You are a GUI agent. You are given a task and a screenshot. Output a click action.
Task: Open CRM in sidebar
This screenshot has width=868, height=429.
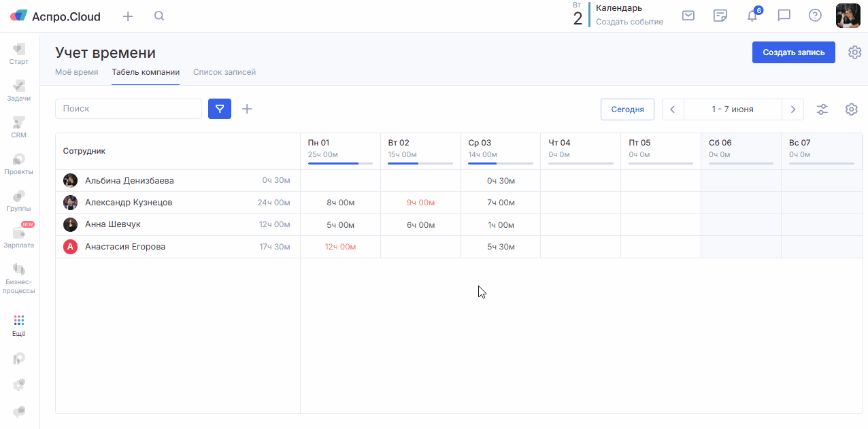(x=19, y=127)
